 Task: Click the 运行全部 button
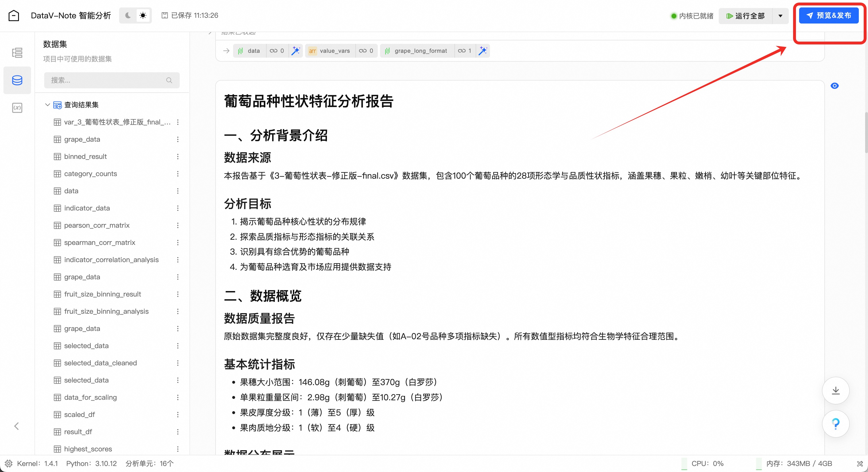745,16
